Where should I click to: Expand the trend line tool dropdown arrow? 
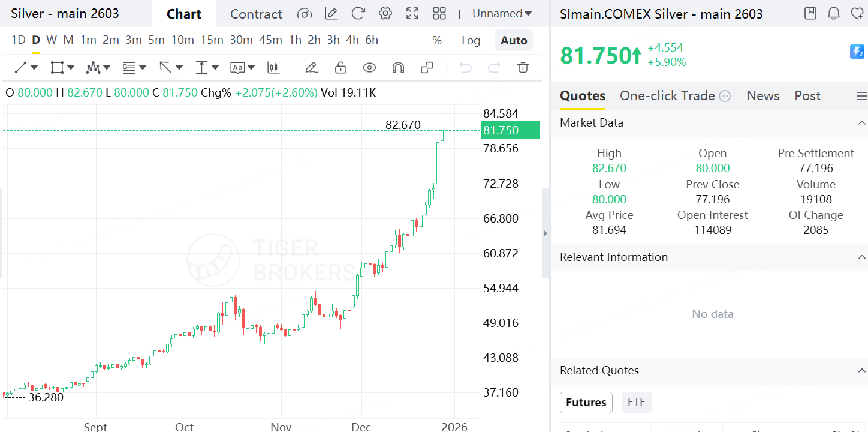click(35, 68)
